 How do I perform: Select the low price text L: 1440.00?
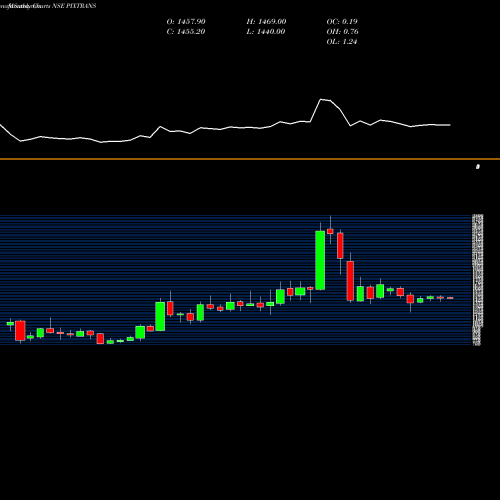coord(266,32)
